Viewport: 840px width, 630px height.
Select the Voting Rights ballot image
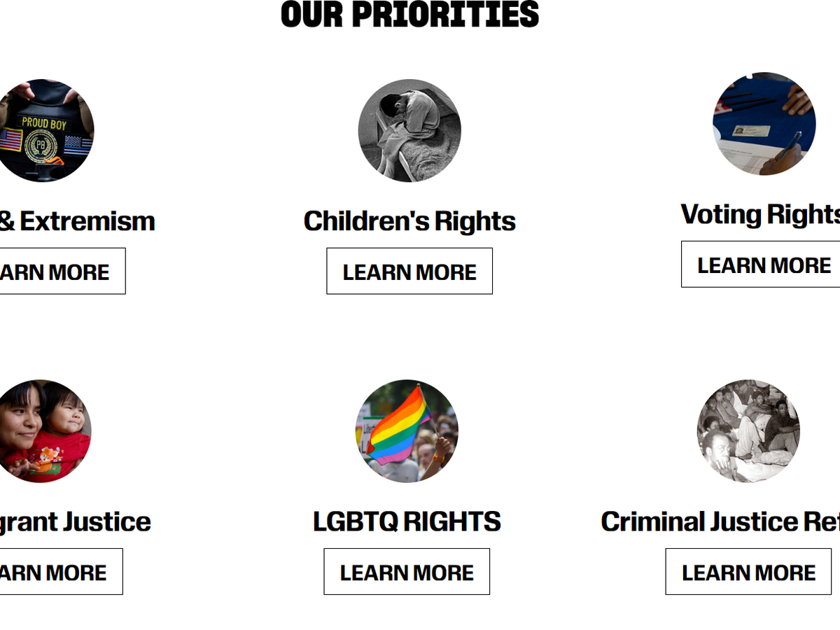[x=764, y=124]
